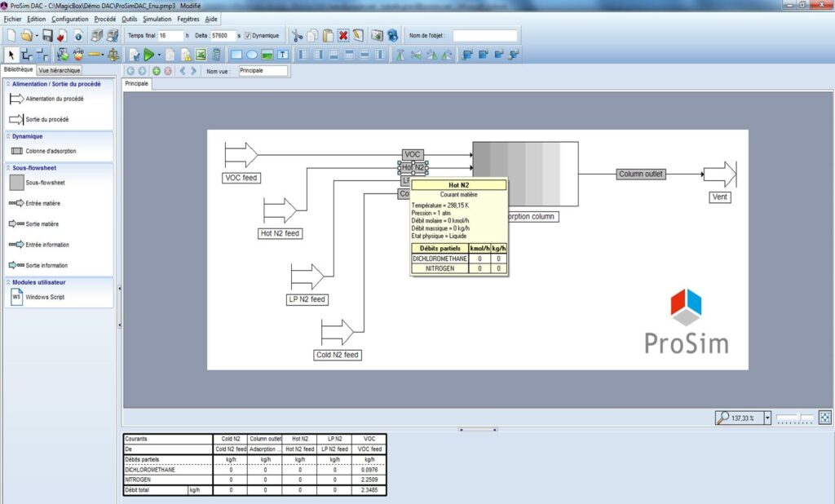Open the run simulation dropdown arrow
Screen dimensions: 835x504
point(159,55)
